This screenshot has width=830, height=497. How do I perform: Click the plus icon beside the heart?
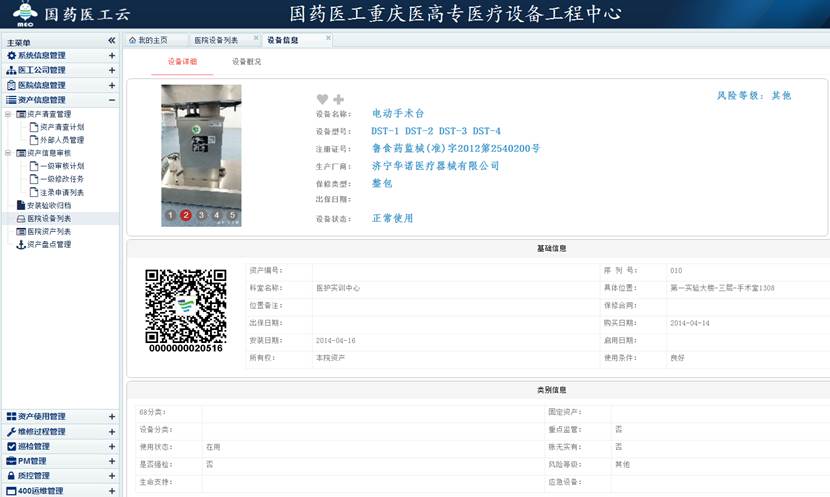[338, 99]
